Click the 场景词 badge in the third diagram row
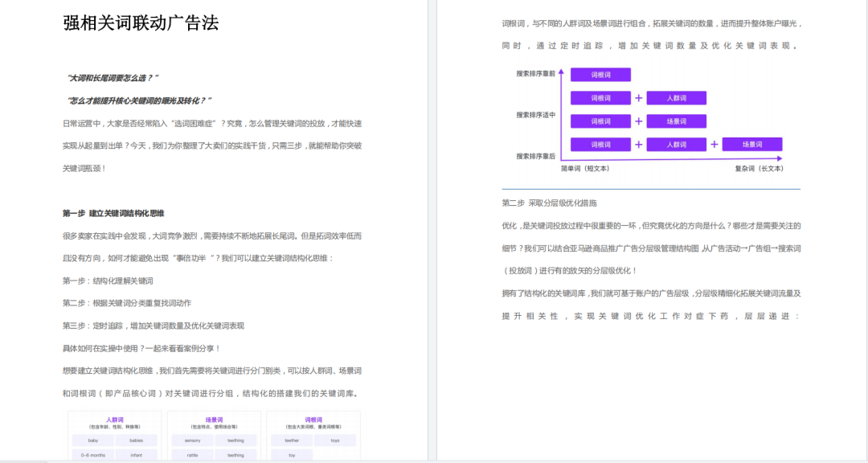The width and height of the screenshot is (868, 463). pyautogui.click(x=676, y=121)
